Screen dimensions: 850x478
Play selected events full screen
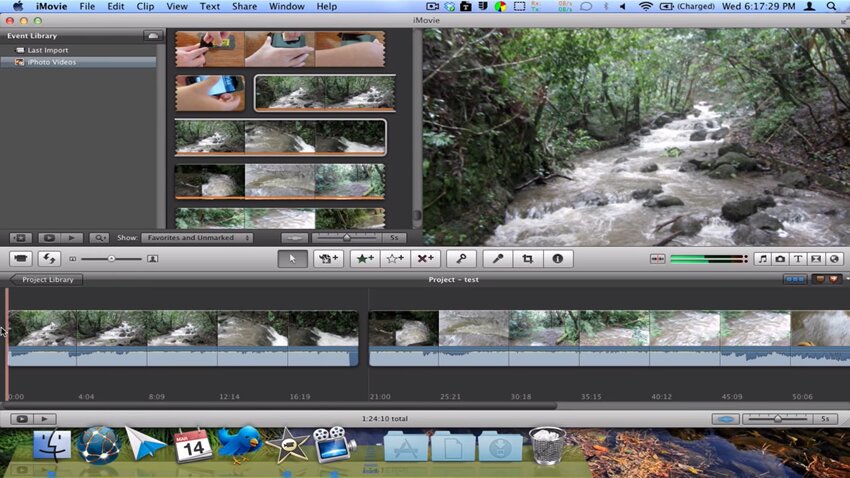coord(49,237)
